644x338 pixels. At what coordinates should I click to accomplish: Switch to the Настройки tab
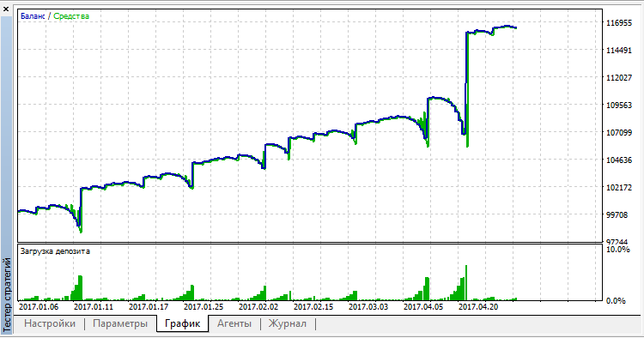click(x=50, y=323)
